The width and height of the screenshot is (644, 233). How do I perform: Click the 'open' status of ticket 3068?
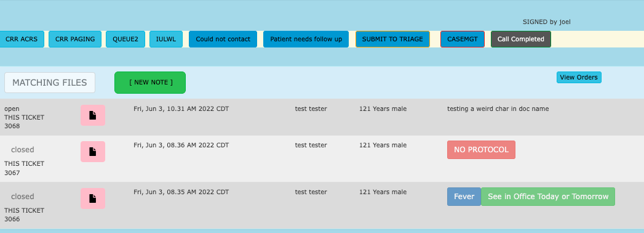click(12, 108)
